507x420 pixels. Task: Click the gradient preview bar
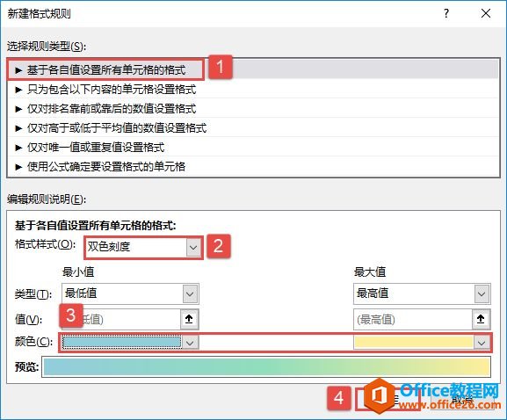click(x=266, y=367)
